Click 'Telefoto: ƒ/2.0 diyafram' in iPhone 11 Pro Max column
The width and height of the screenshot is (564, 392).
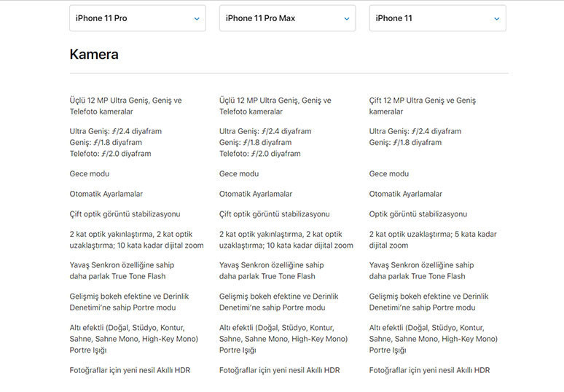[260, 154]
